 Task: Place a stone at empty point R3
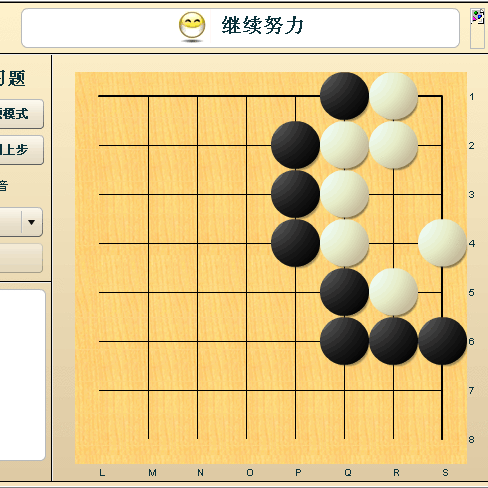(x=393, y=194)
